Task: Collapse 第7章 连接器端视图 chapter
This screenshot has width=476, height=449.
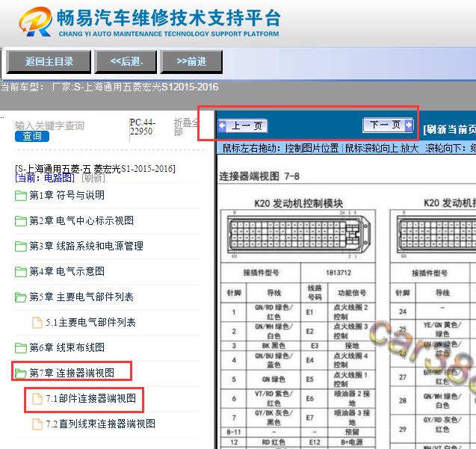Action: tap(72, 373)
